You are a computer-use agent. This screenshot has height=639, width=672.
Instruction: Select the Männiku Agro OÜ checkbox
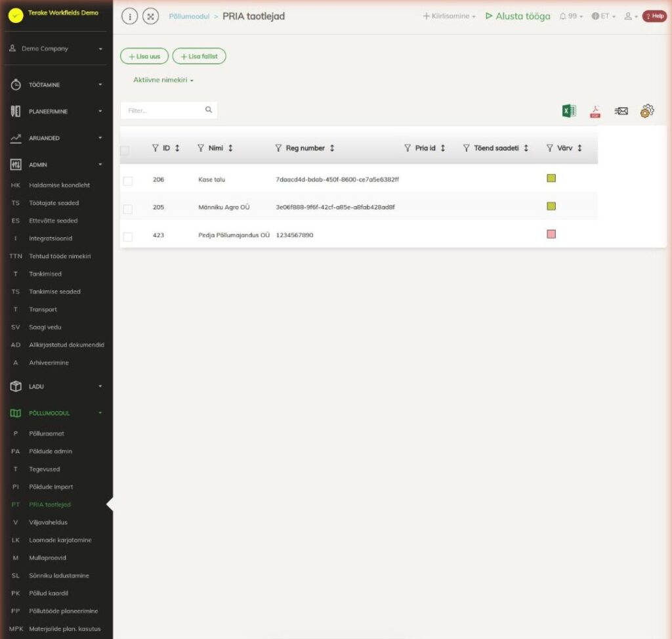click(128, 209)
